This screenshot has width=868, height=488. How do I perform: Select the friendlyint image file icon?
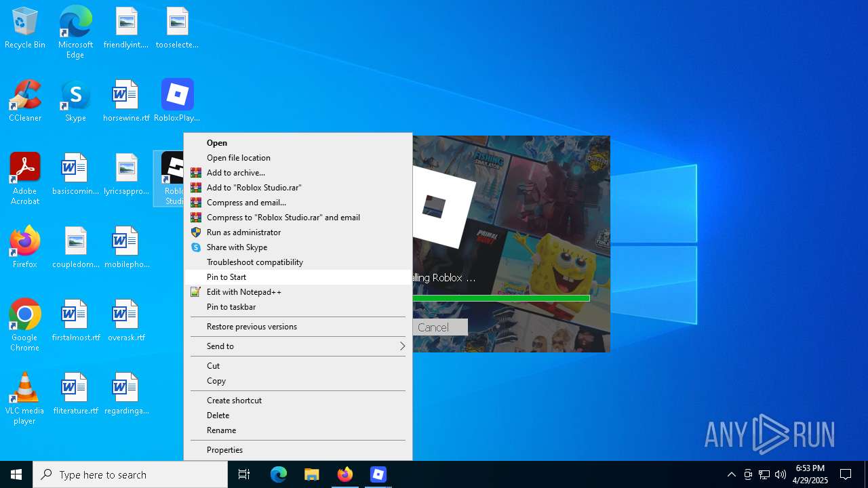pyautogui.click(x=126, y=28)
